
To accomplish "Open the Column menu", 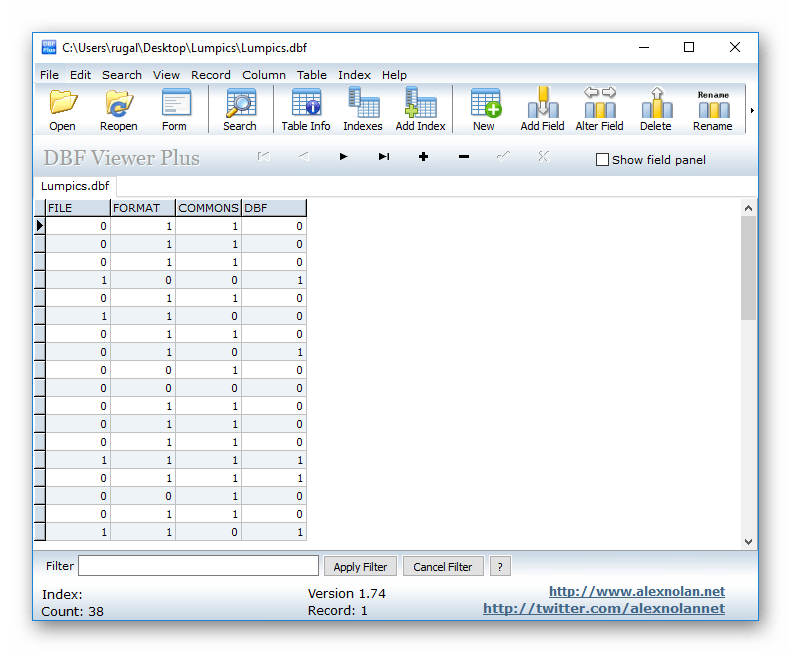I will pyautogui.click(x=264, y=75).
